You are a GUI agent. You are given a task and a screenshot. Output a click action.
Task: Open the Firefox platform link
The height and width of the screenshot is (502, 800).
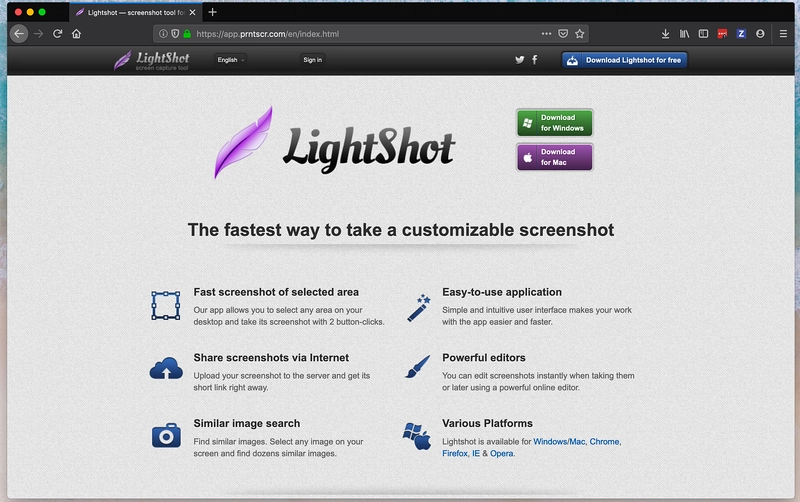tap(455, 453)
